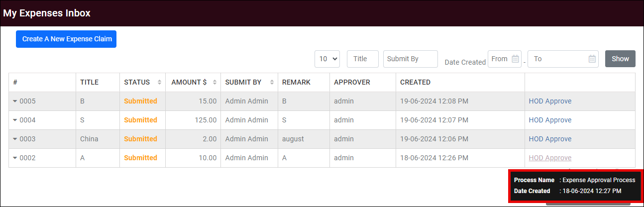644x207 pixels.
Task: Click Create A New Expense Claim button
Action: (66, 39)
